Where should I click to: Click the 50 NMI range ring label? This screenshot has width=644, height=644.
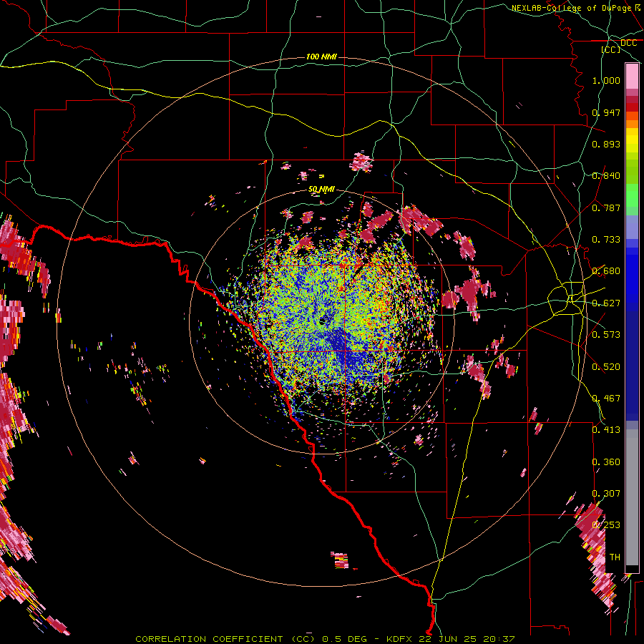tap(321, 190)
